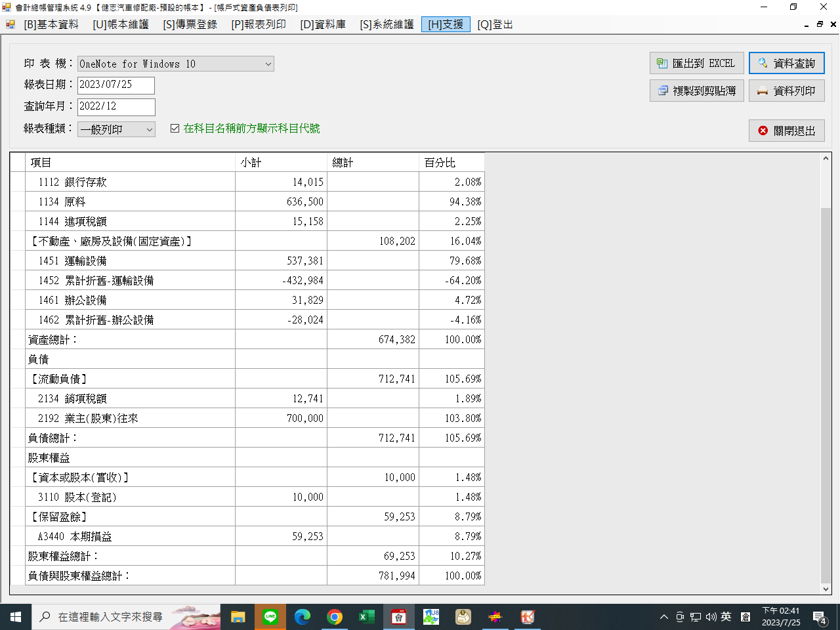Screen dimensions: 840x630
Task: Open Microsoft Edge from the taskbar
Action: click(303, 617)
